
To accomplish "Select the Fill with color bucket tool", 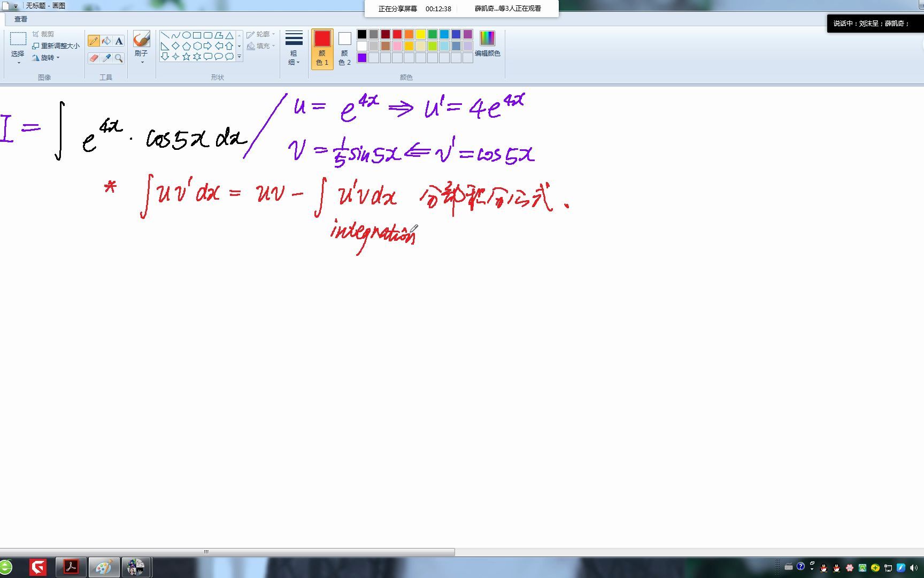I will click(106, 41).
